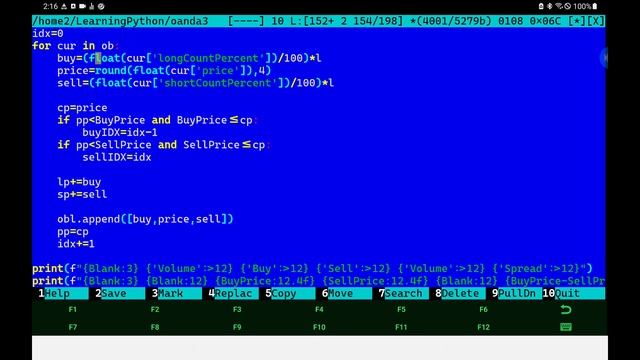Click the 'for cur in ob:' line
640x360 pixels.
[x=76, y=46]
